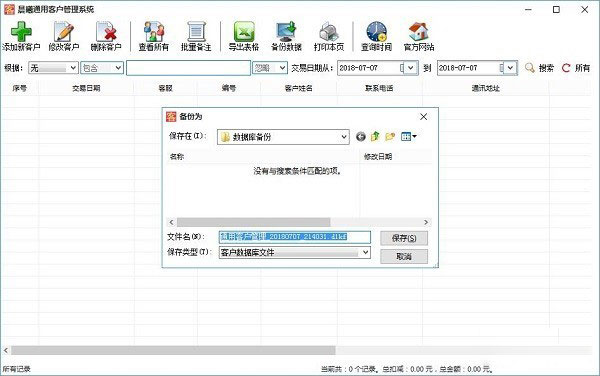600x376 pixels.
Task: Open the start transaction date picker dropdown
Action: pyautogui.click(x=410, y=68)
